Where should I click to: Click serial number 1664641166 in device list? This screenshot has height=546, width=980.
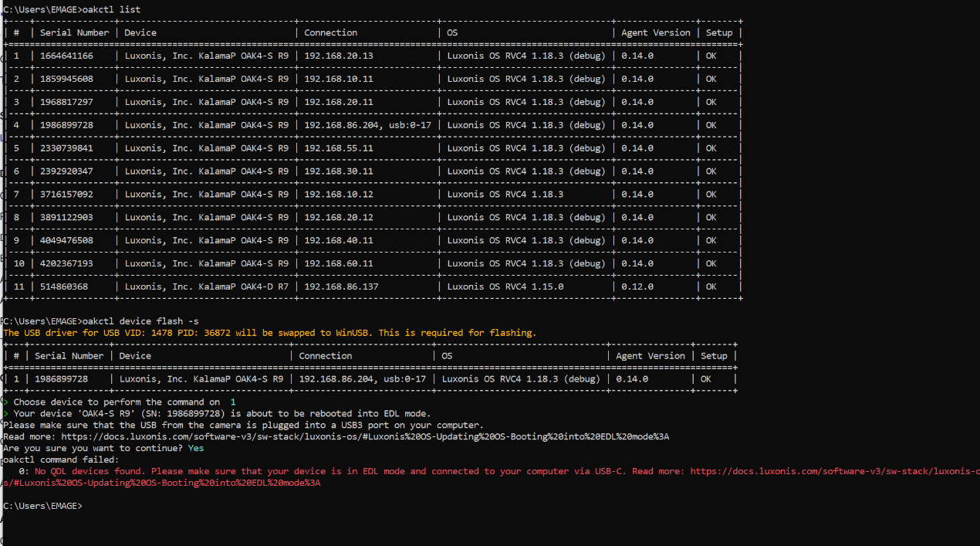[x=66, y=56]
